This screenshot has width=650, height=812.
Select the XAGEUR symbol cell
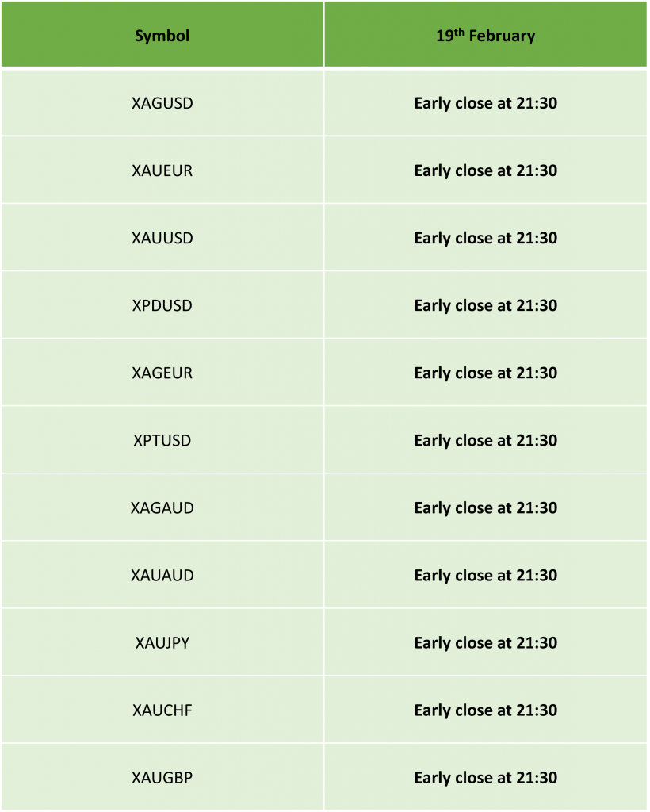162,373
